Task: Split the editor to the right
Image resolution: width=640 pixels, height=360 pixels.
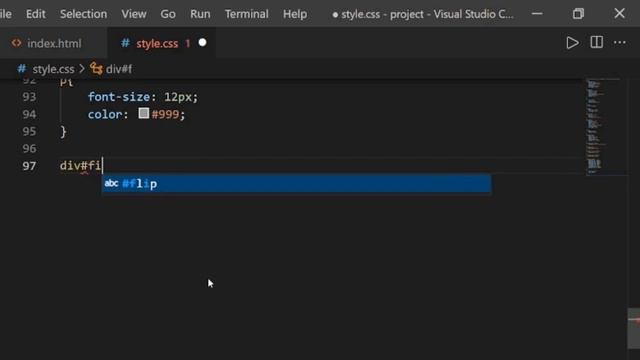Action: (596, 42)
